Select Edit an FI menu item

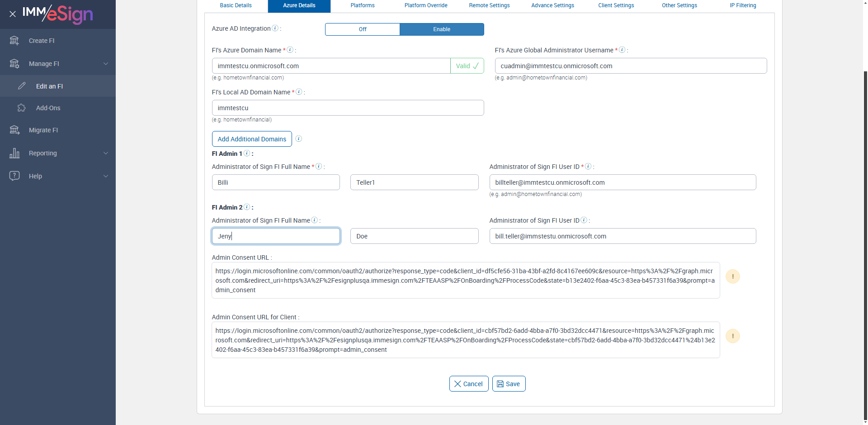pos(58,86)
